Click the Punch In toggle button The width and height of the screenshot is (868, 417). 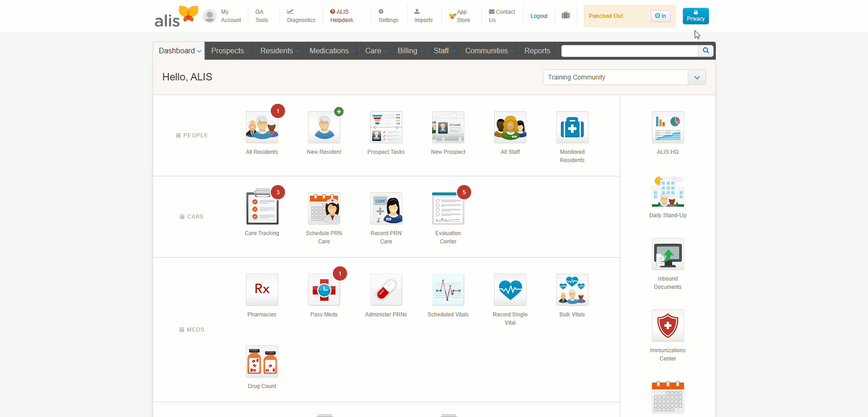pyautogui.click(x=661, y=16)
